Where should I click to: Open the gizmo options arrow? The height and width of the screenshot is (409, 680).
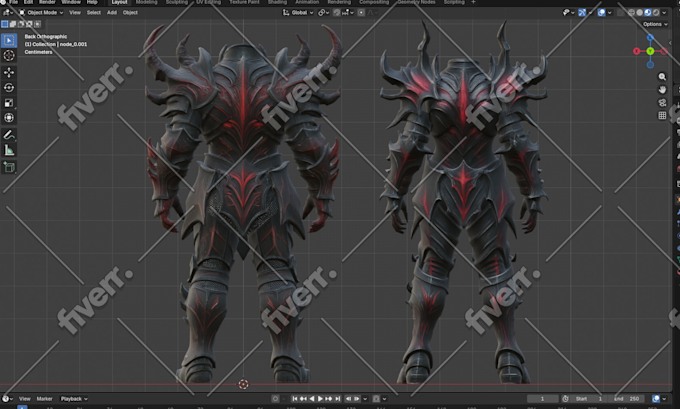[x=590, y=13]
